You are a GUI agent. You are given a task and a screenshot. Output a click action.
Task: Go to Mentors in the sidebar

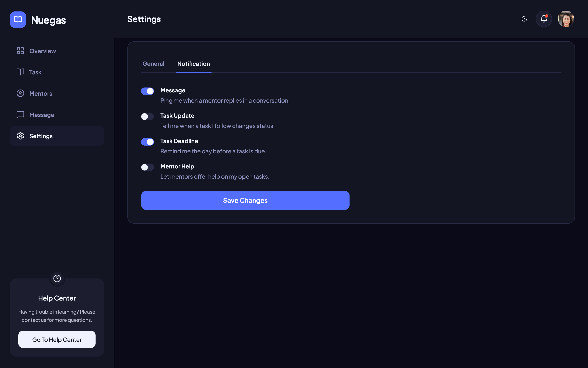[x=57, y=93]
